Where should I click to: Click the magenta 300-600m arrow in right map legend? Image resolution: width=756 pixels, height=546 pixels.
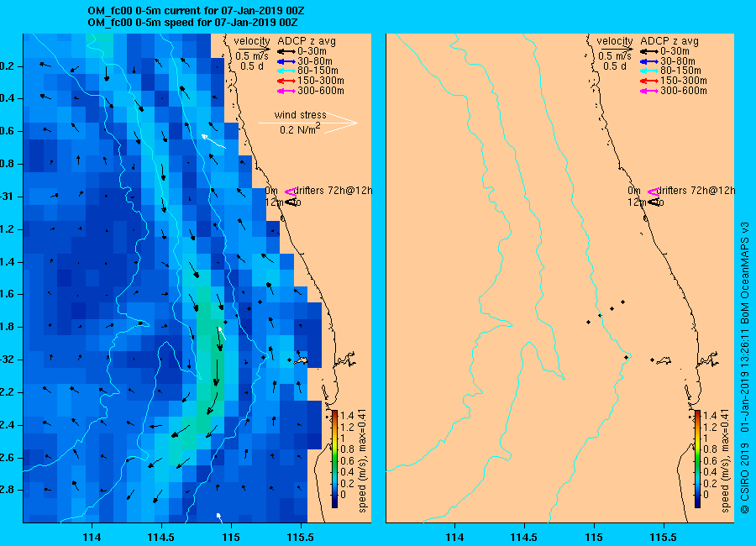tap(649, 91)
